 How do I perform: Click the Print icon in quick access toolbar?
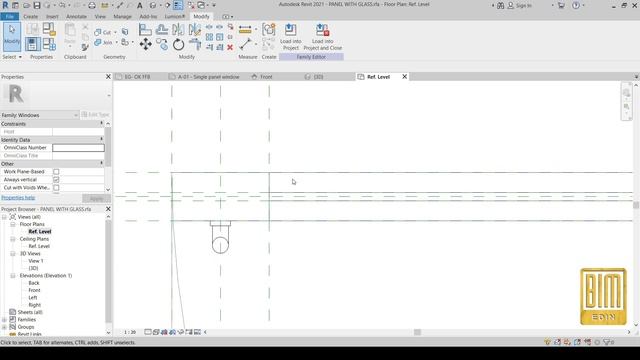[x=92, y=5]
